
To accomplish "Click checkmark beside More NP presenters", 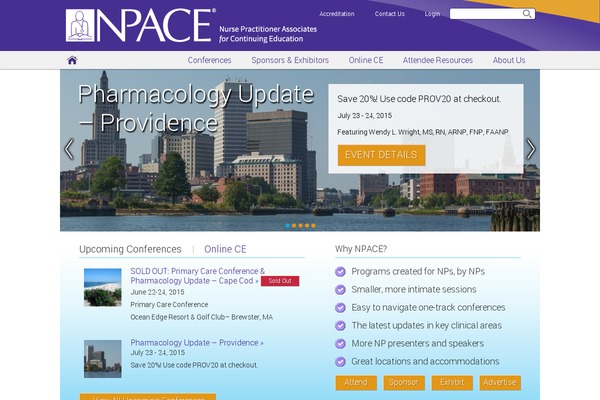I will 340,344.
